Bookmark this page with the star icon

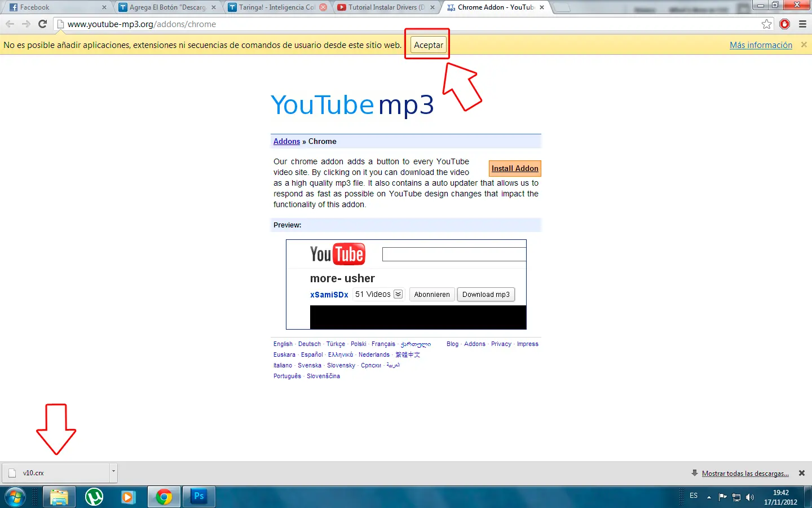click(x=766, y=24)
